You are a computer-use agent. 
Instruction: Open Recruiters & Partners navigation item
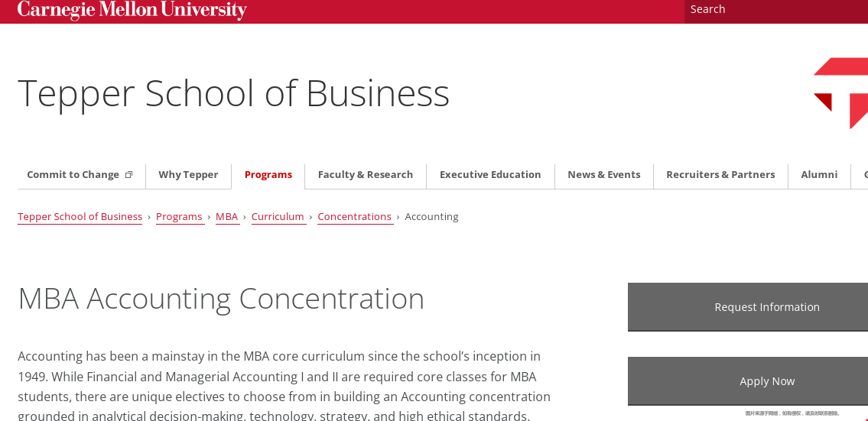pyautogui.click(x=720, y=175)
